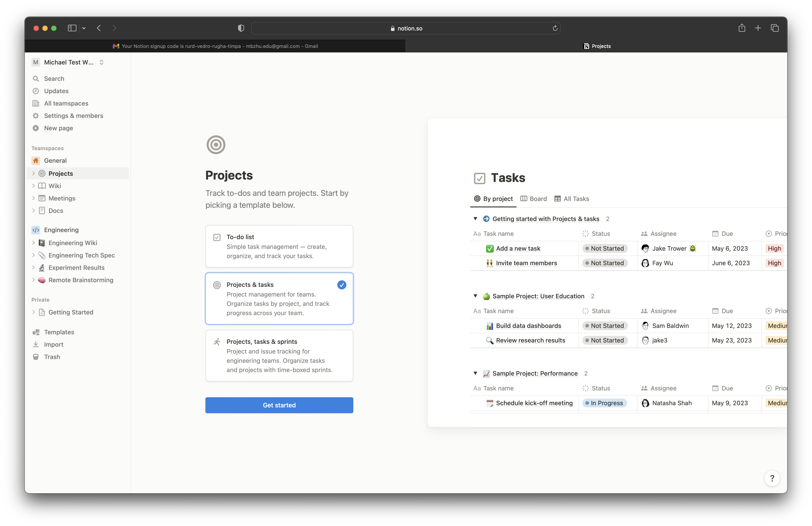Reload page using the refresh icon
The image size is (812, 526).
pyautogui.click(x=555, y=28)
